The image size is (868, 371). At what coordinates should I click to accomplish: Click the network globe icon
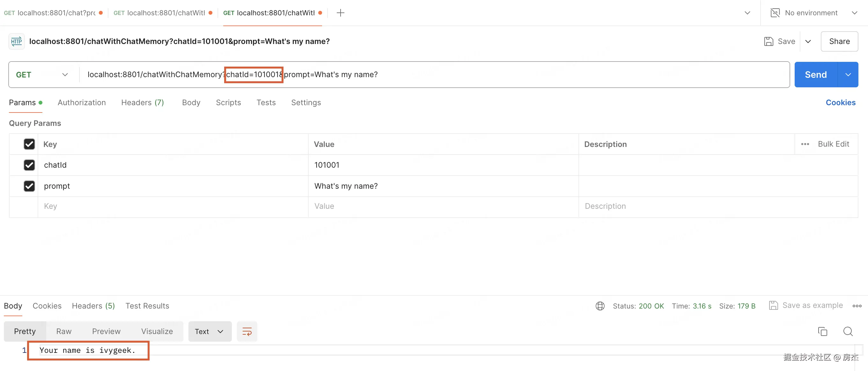[600, 306]
